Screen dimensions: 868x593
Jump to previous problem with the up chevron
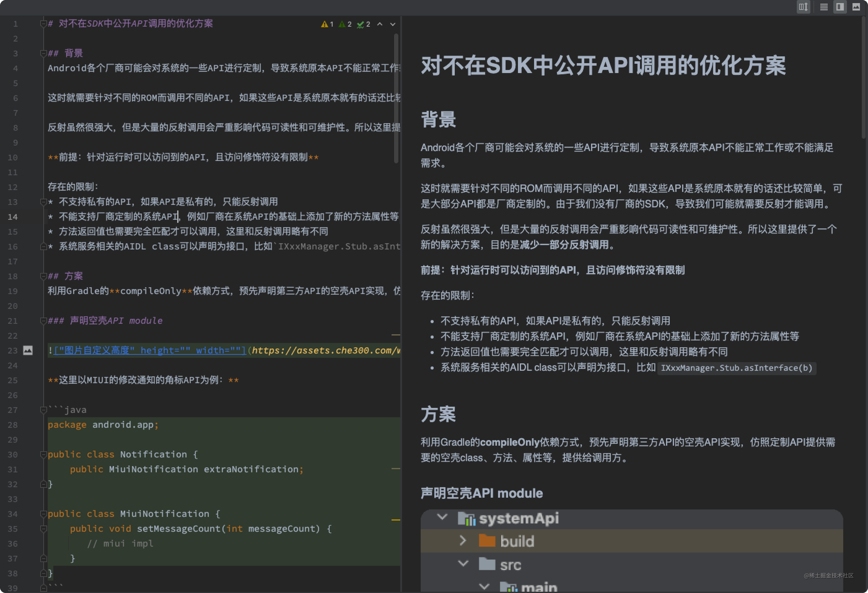click(380, 24)
